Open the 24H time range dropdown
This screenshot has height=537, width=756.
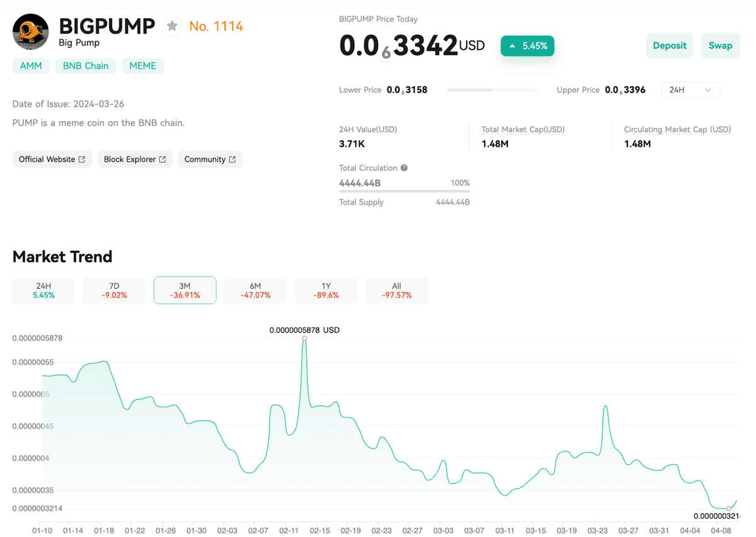pos(690,89)
